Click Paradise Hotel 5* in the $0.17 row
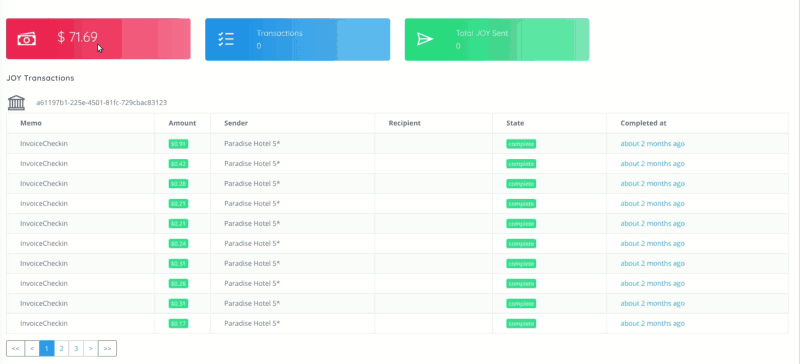 [x=252, y=324]
